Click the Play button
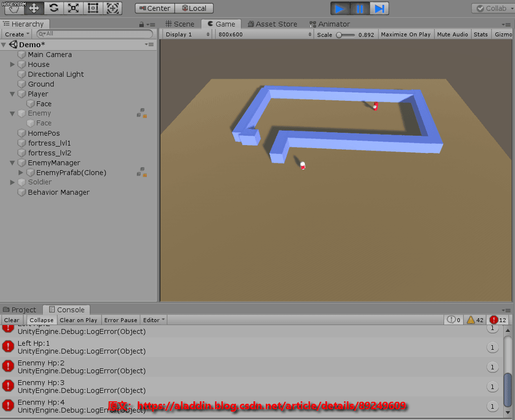This screenshot has width=515, height=420. click(x=340, y=8)
